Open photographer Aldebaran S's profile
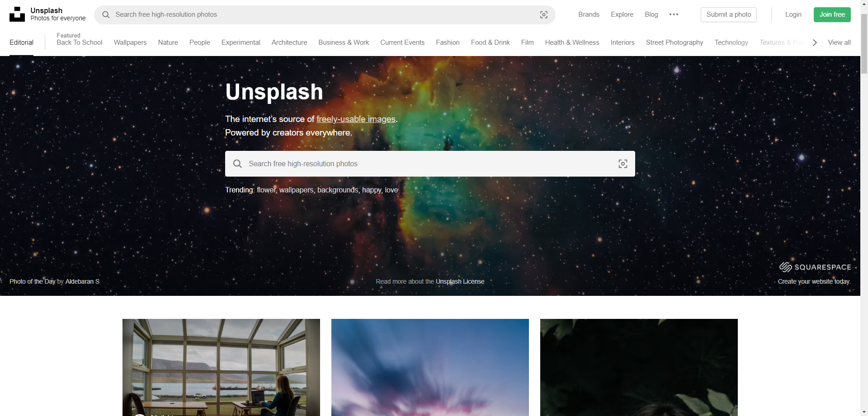868x416 pixels. 82,281
